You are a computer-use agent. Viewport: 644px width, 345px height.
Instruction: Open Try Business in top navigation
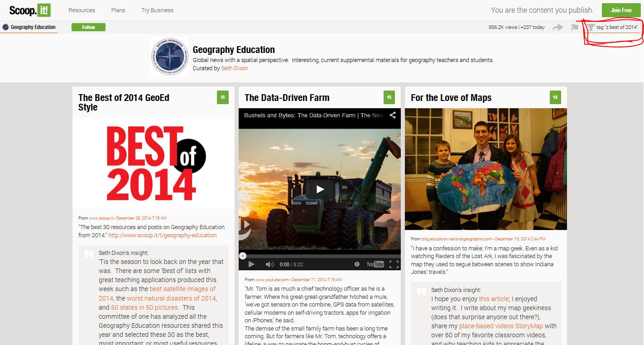pyautogui.click(x=157, y=10)
